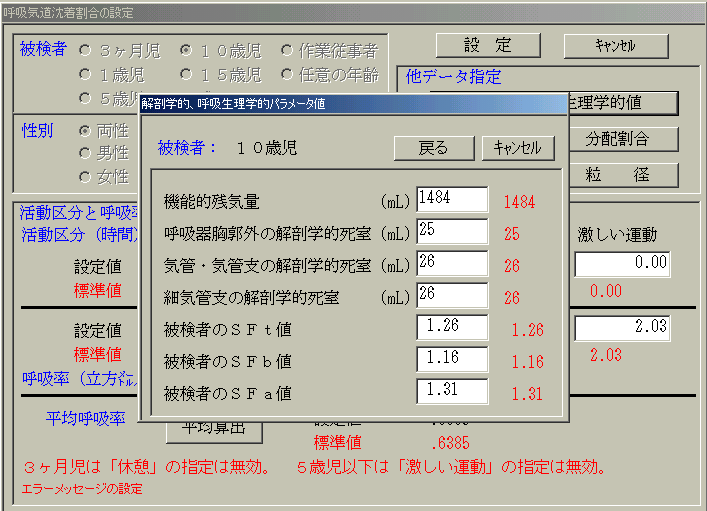Select the 作業従事者 radio option
This screenshot has height=511, width=707.
pos(287,49)
